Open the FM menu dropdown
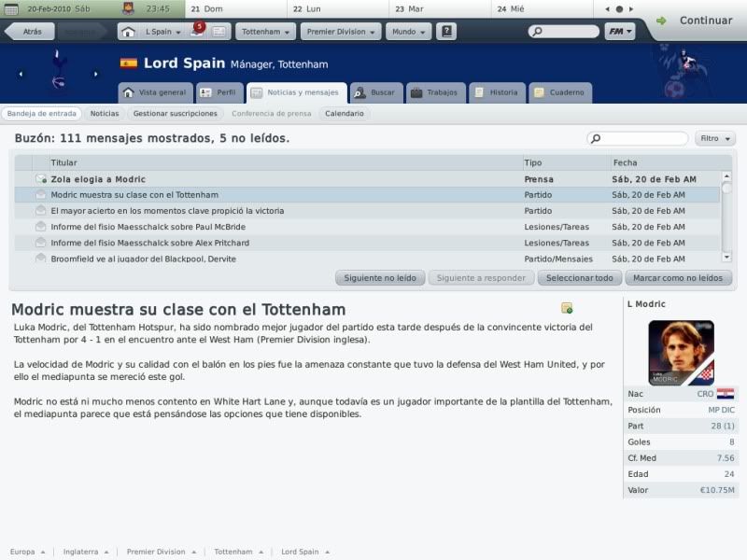This screenshot has width=747, height=560. [x=619, y=32]
